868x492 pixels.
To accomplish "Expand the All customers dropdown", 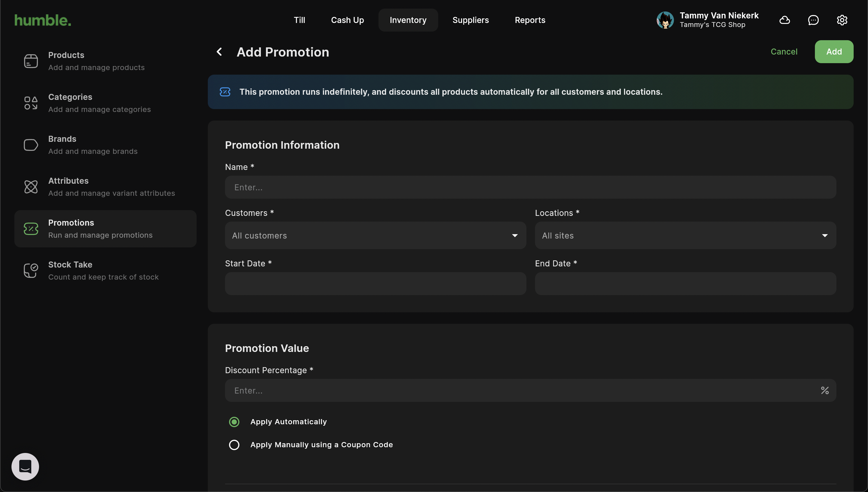I will [x=375, y=236].
